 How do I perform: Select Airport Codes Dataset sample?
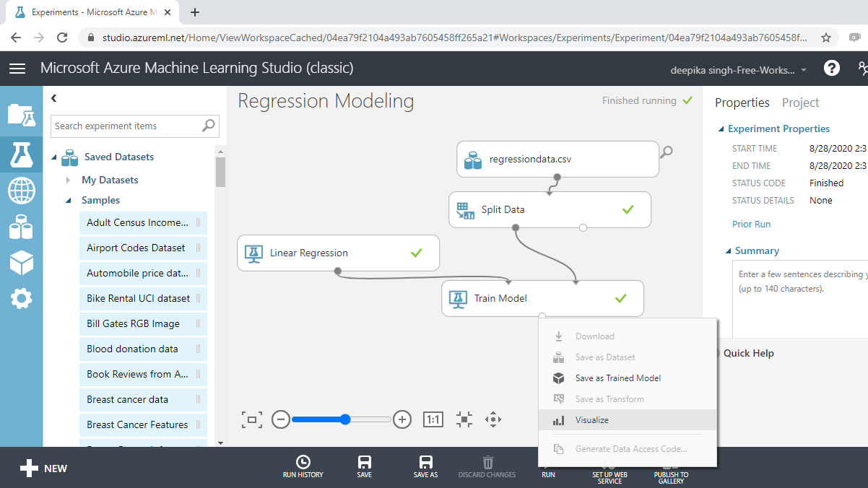pos(144,248)
